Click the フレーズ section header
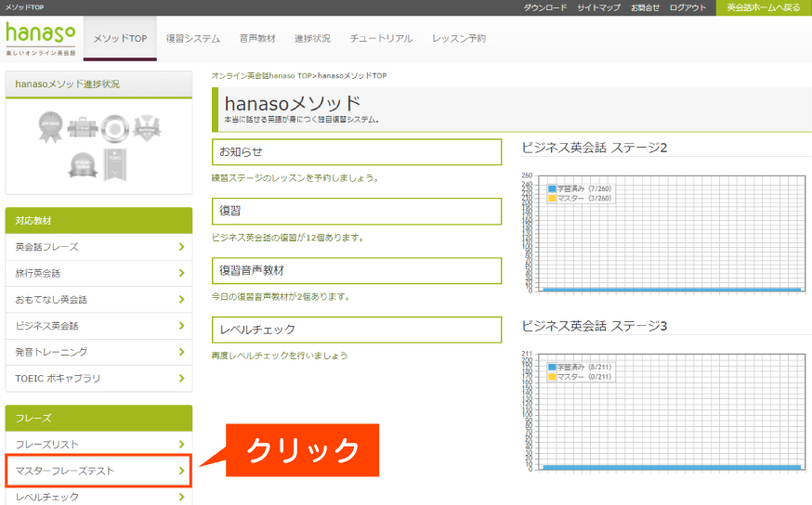 (x=98, y=418)
